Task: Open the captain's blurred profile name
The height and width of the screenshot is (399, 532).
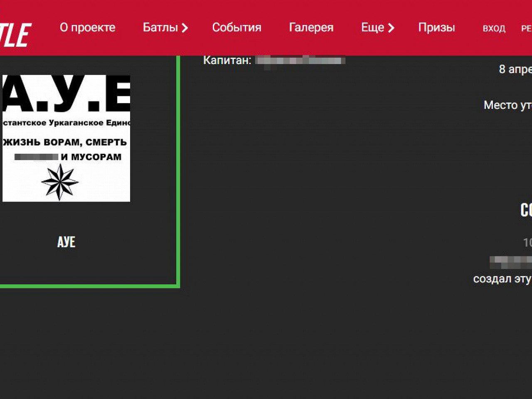Action: point(300,61)
